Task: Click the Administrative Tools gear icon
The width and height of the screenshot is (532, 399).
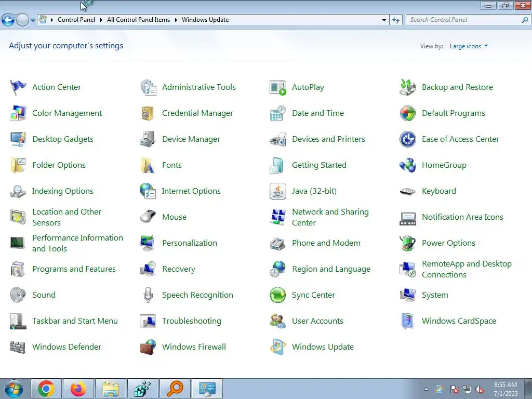Action: coord(148,87)
